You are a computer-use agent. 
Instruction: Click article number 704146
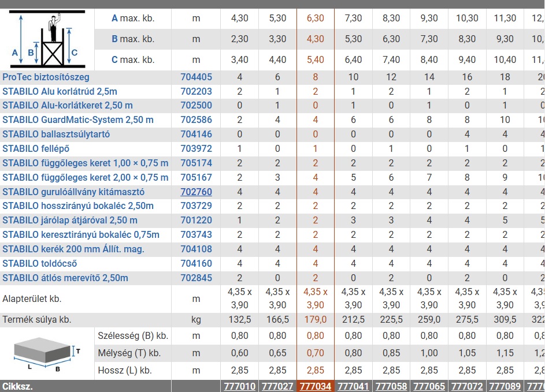[196, 134]
